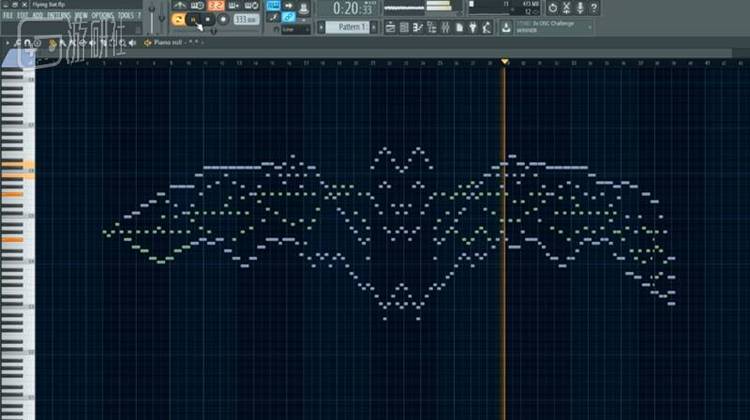The height and width of the screenshot is (420, 750).
Task: Click the stop playback button
Action: [x=208, y=19]
